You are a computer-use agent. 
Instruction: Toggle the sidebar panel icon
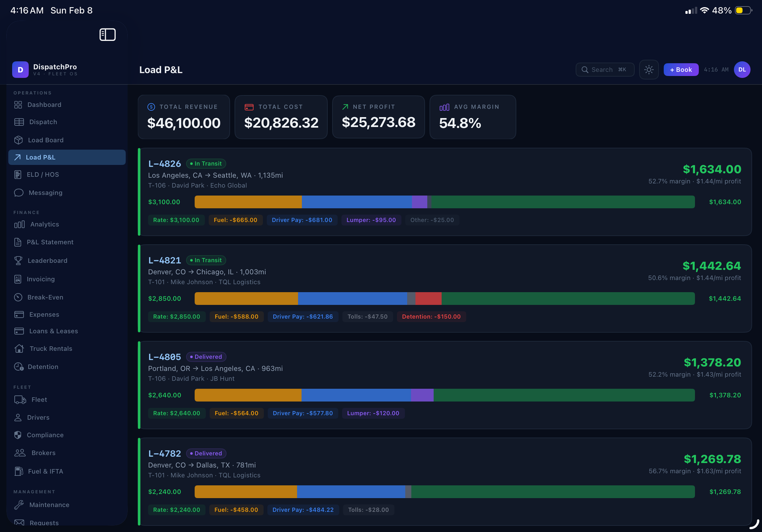coord(107,35)
